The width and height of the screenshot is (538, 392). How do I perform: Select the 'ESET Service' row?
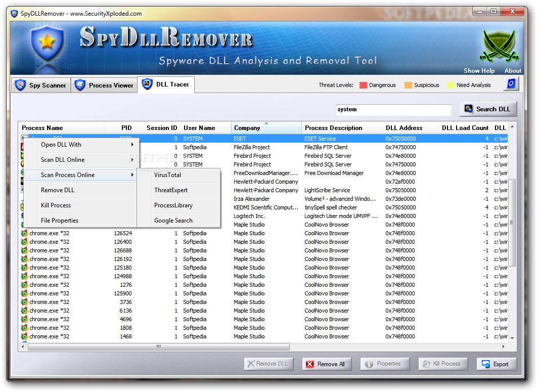click(x=263, y=139)
